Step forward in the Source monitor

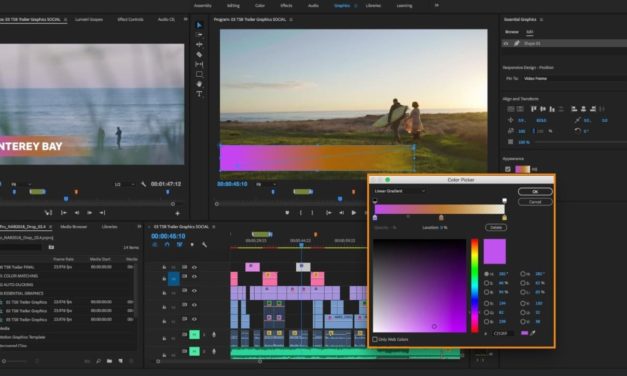tap(90, 213)
